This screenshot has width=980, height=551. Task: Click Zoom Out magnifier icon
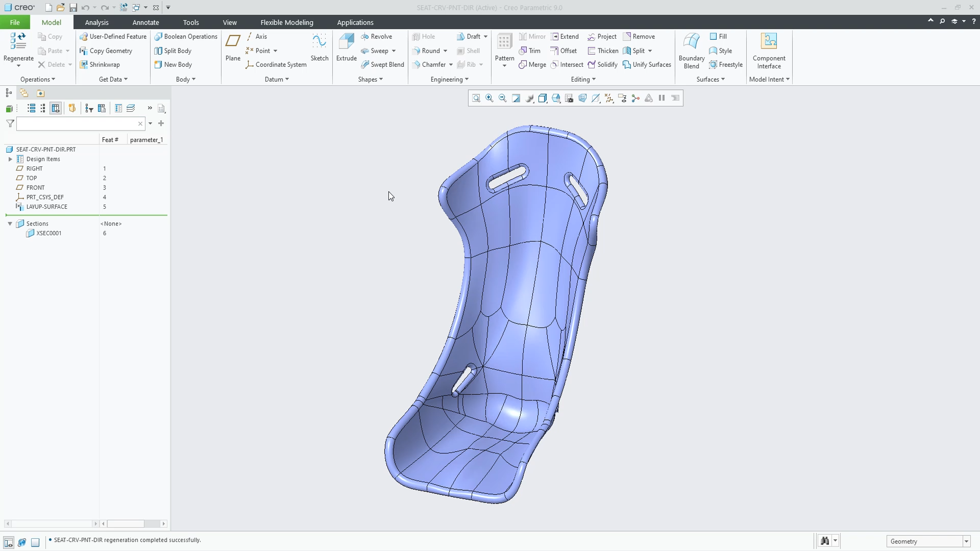point(503,98)
